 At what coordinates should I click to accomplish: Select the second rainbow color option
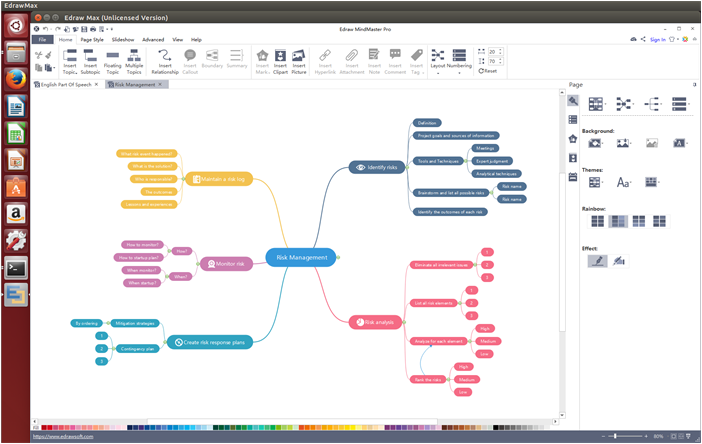click(x=618, y=221)
